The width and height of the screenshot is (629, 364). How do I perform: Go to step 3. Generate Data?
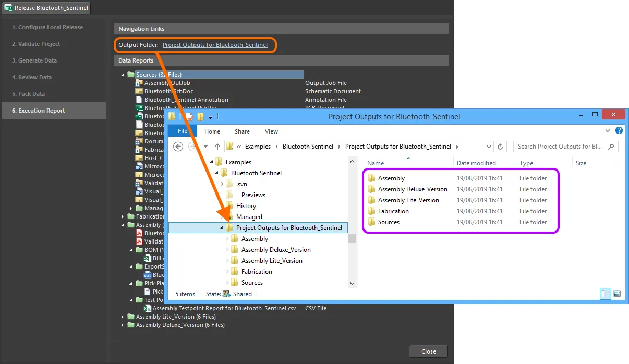[34, 60]
